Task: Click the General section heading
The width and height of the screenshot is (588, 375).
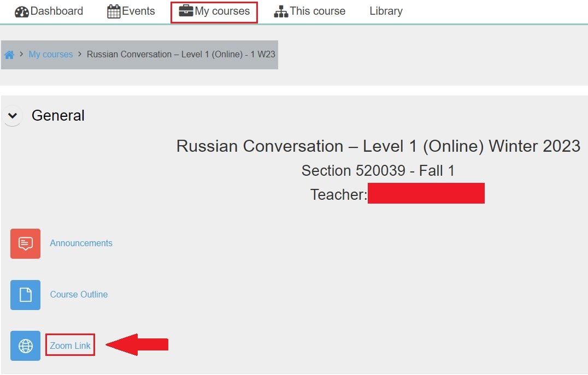Action: [57, 115]
